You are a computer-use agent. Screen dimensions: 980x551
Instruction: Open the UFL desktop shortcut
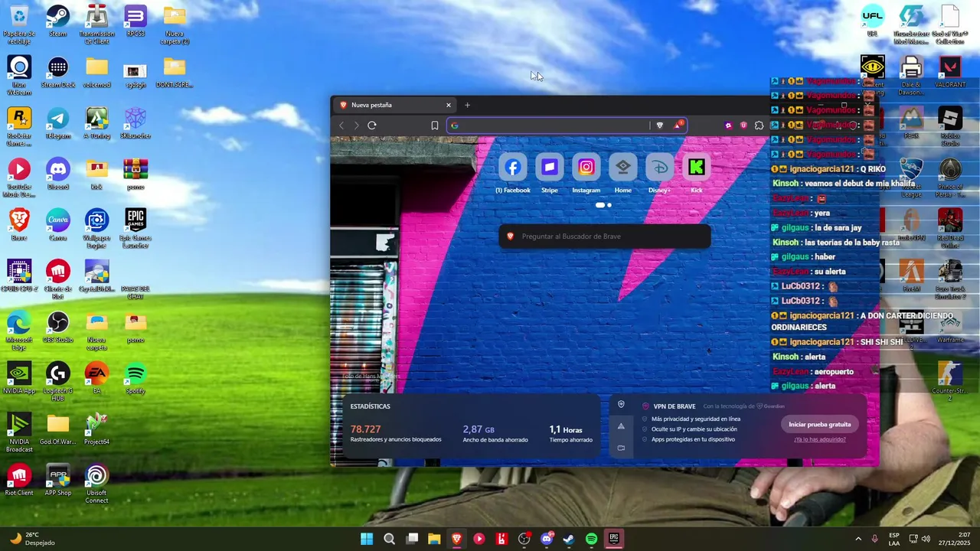[x=872, y=21]
